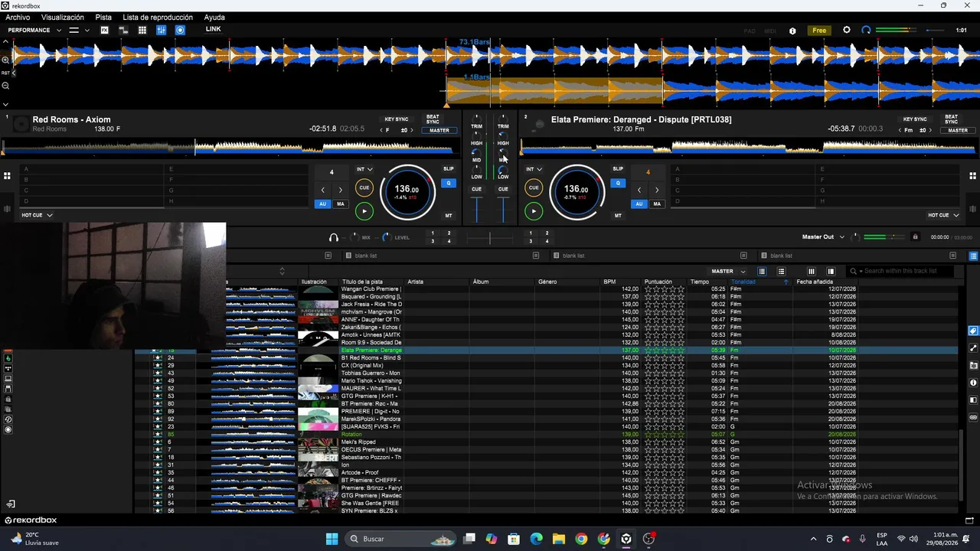
Task: Zoom out of the waveform
Action: click(x=5, y=86)
